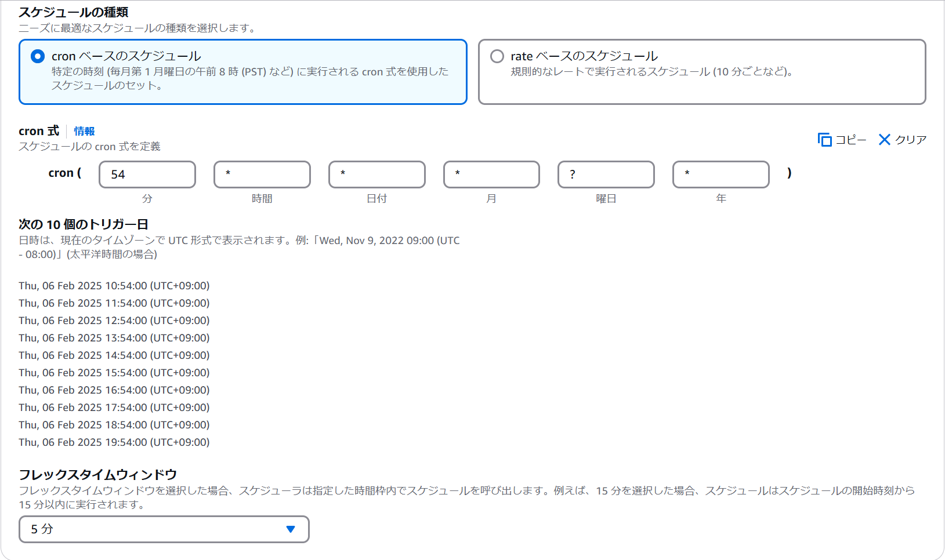Image resolution: width=945 pixels, height=560 pixels.
Task: Open the 情報 link next to cron 式
Action: click(x=84, y=131)
